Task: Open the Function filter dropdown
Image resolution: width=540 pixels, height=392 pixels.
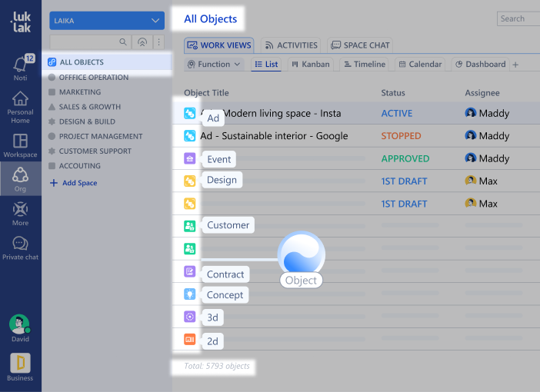Action: [x=215, y=65]
